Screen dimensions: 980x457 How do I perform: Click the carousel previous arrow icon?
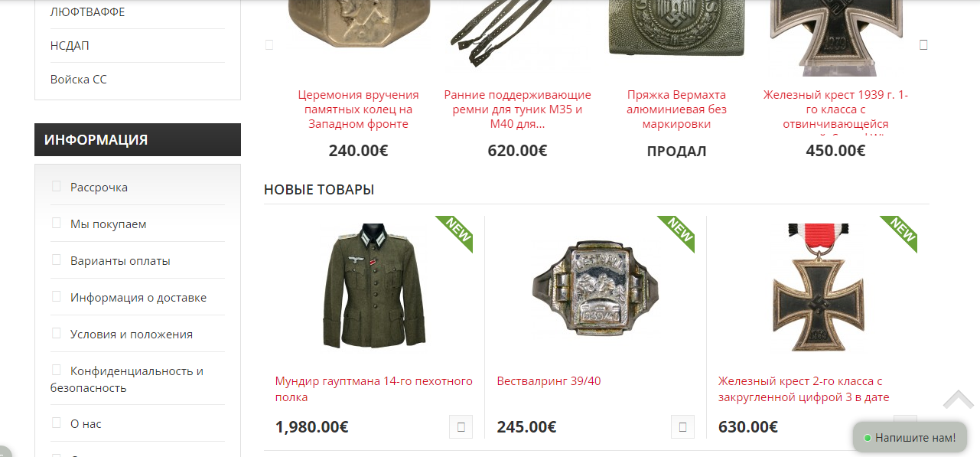269,44
